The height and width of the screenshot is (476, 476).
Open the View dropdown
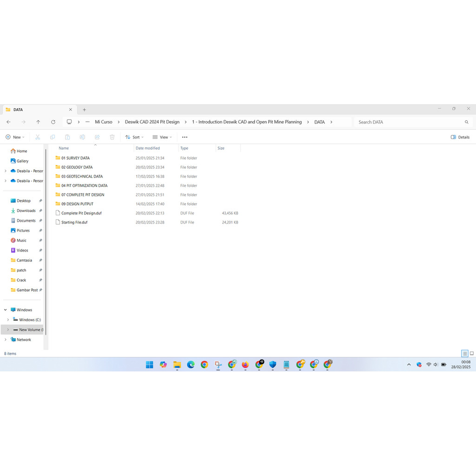point(162,137)
